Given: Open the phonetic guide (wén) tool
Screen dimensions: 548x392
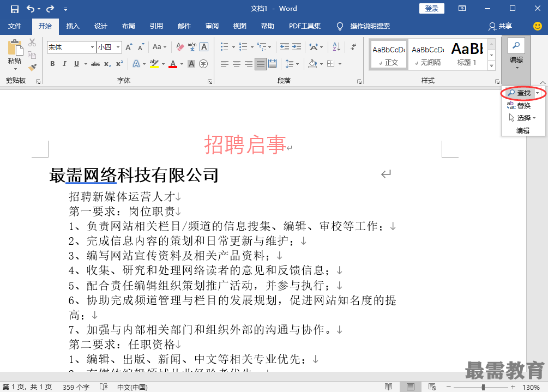Looking at the screenshot, I should [192, 47].
